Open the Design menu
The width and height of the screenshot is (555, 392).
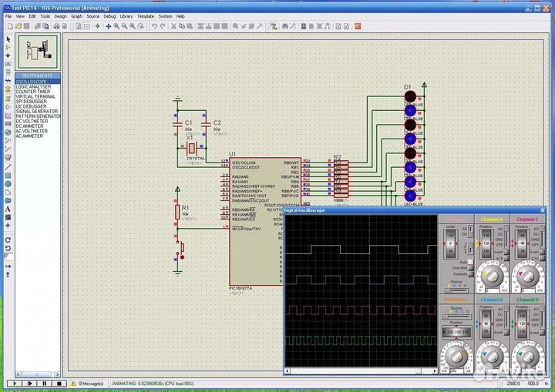click(60, 16)
